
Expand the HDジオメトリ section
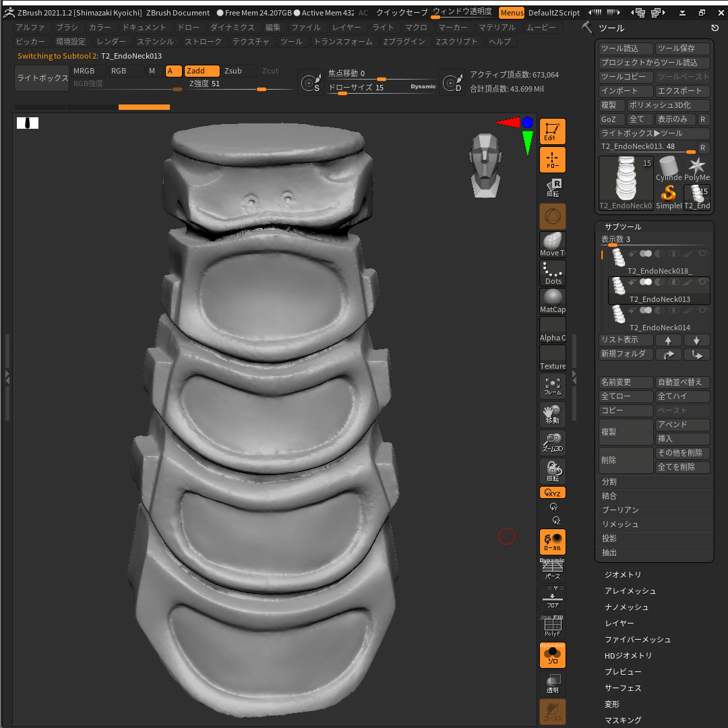[x=628, y=656]
